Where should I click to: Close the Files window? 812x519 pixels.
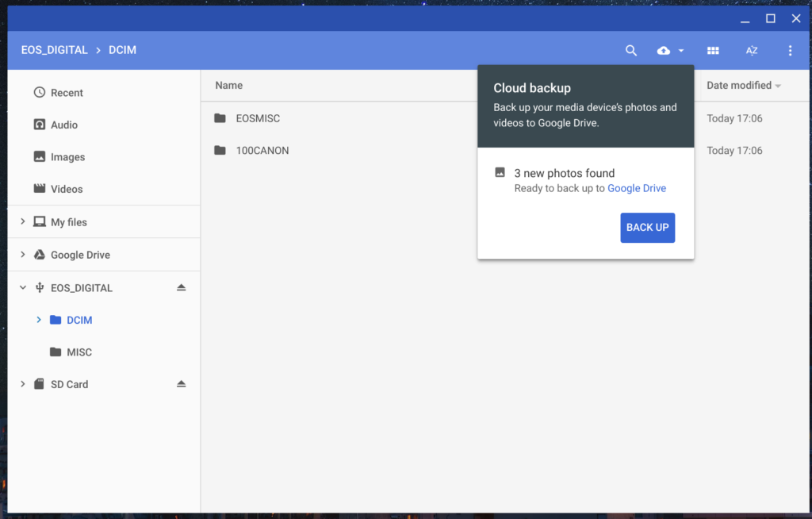coord(796,19)
